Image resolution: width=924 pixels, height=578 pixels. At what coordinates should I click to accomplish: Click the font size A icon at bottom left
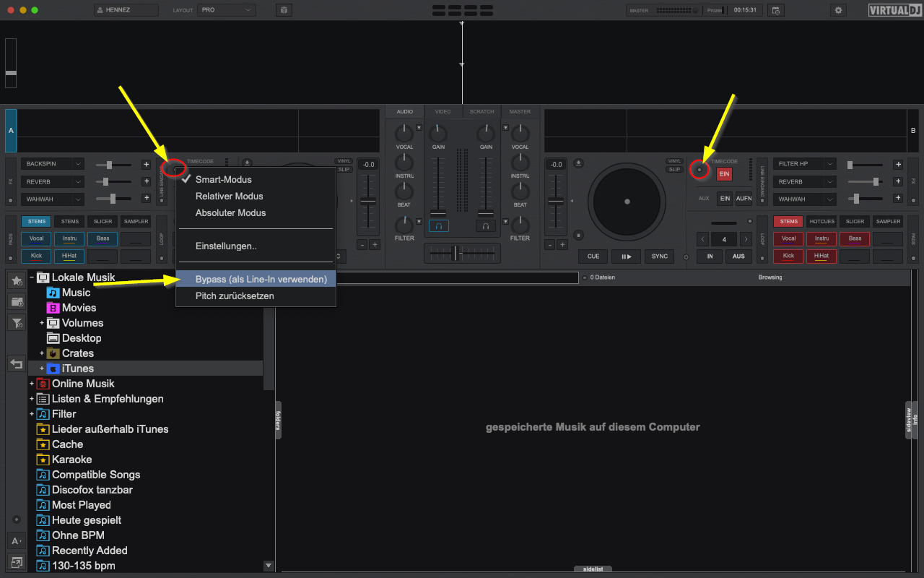pos(16,540)
